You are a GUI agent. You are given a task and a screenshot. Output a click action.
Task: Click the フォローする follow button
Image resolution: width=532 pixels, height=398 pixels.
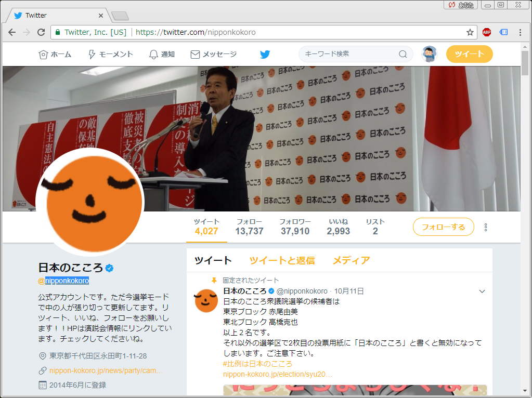(x=444, y=227)
